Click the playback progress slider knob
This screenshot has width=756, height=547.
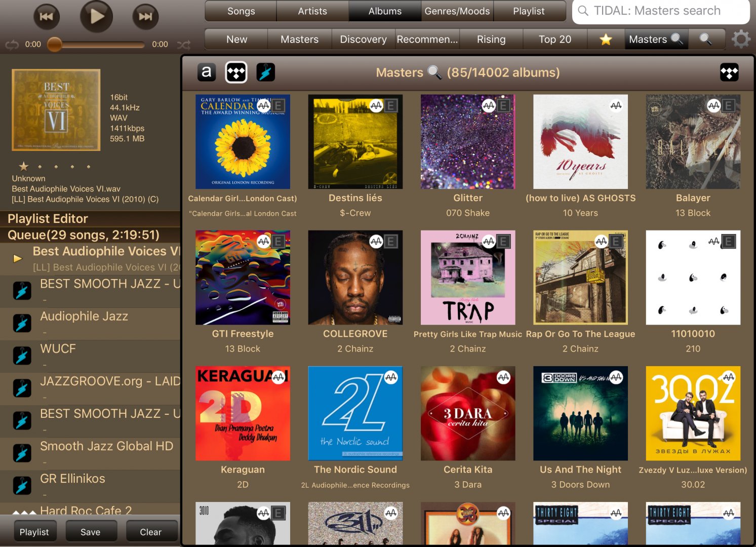coord(55,45)
